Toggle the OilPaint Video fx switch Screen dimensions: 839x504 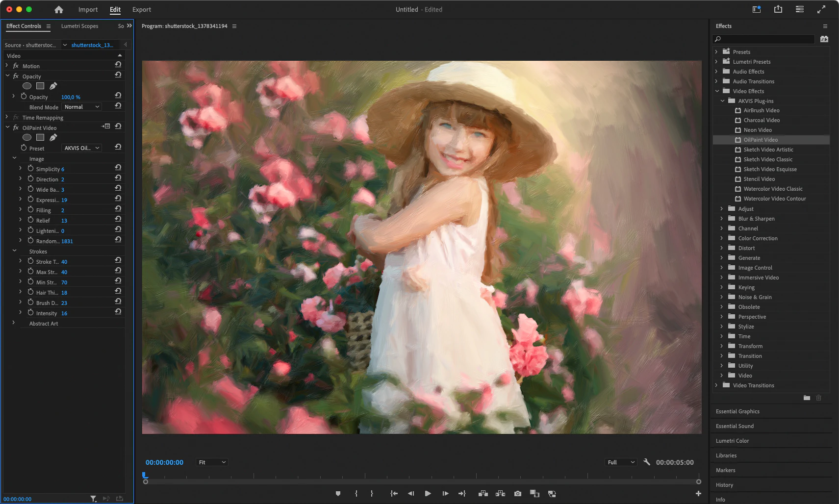[x=16, y=127]
